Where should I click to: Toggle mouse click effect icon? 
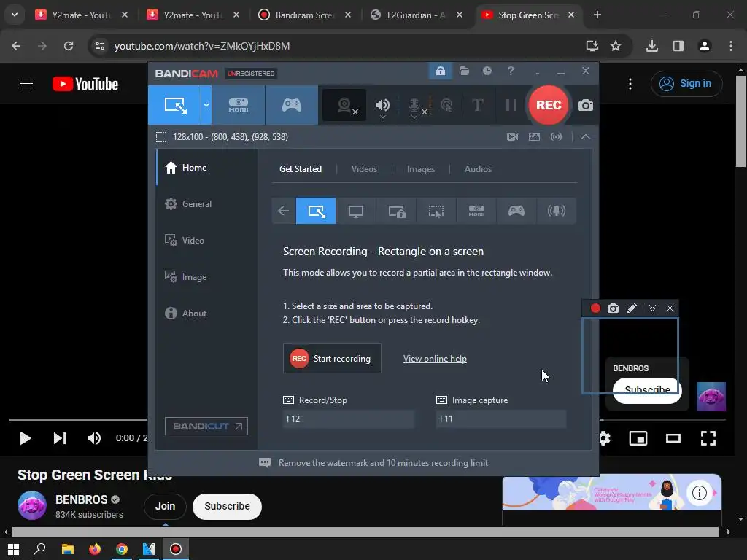click(446, 105)
